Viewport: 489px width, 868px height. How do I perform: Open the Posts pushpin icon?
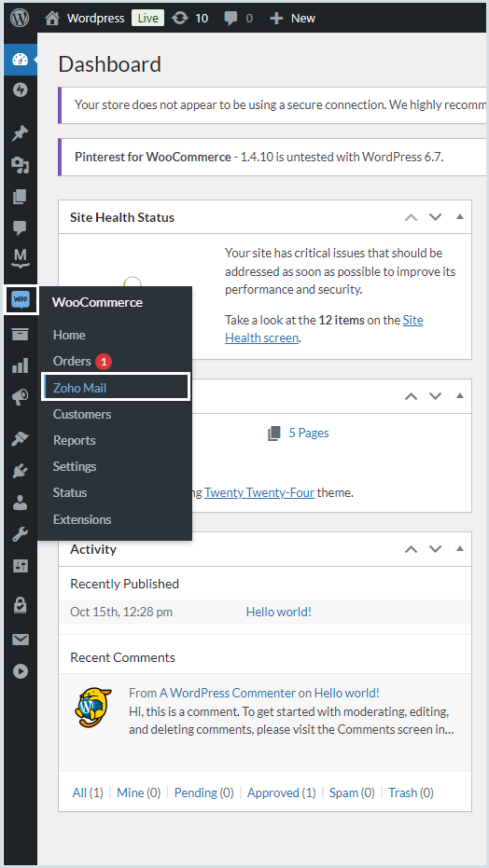21,132
